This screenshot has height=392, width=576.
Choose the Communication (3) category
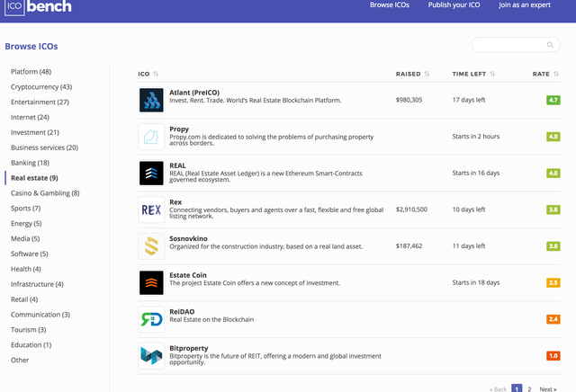point(40,315)
